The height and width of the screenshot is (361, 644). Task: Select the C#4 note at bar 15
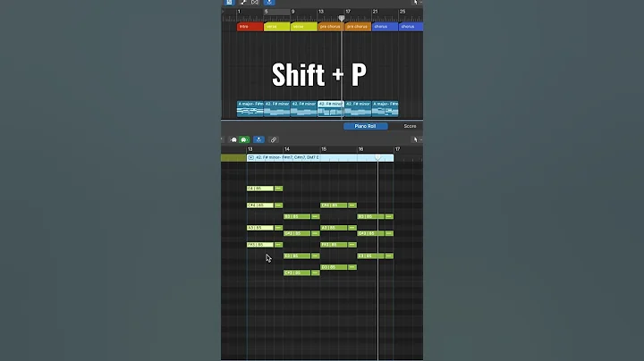334,206
